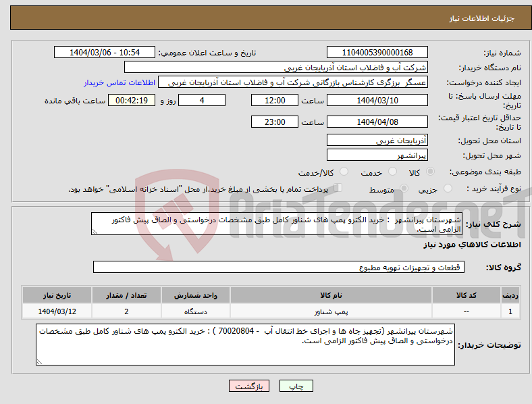
Task: Select the کالا/خدمت radio button
Action: 344,172
